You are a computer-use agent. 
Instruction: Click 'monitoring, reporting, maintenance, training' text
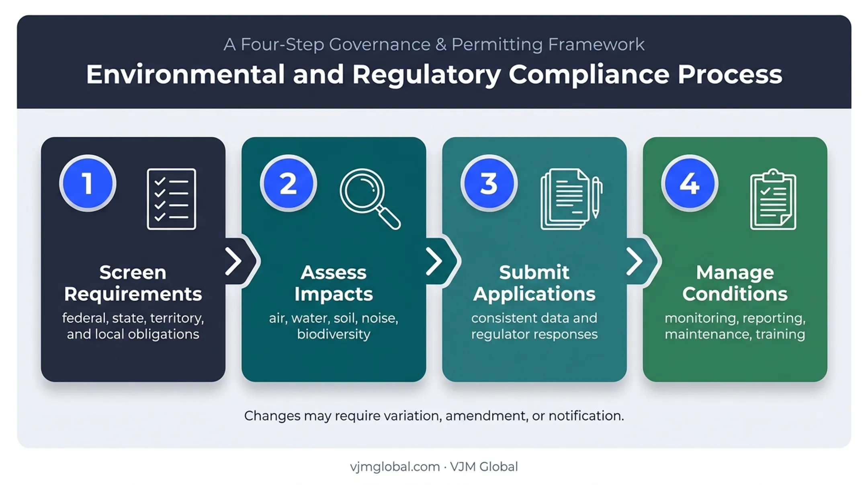pyautogui.click(x=735, y=326)
